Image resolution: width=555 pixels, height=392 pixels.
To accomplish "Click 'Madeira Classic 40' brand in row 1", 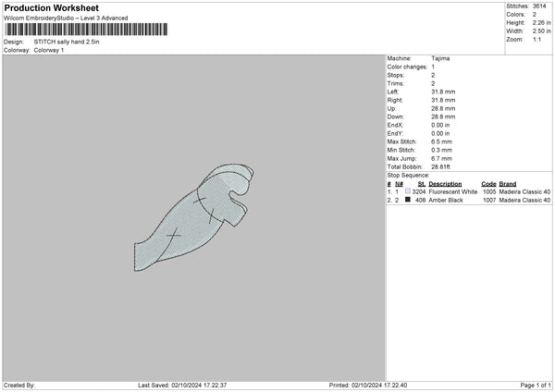I will pos(524,191).
